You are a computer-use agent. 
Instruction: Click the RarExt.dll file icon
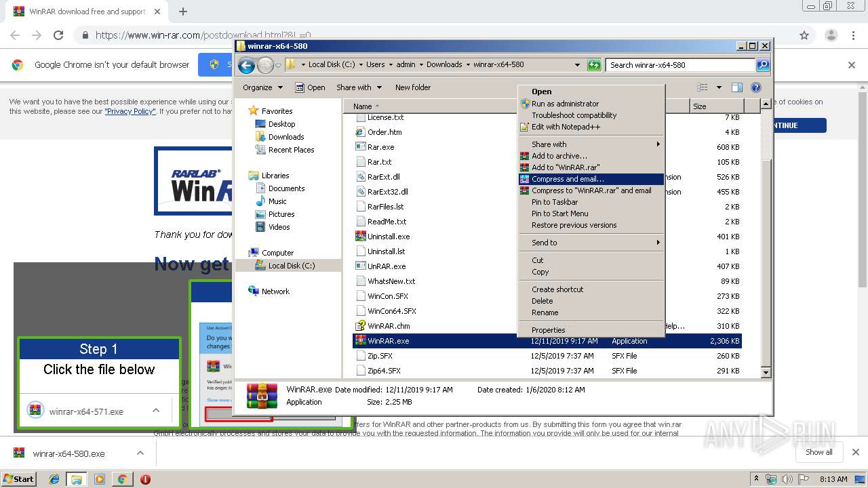[x=361, y=177]
